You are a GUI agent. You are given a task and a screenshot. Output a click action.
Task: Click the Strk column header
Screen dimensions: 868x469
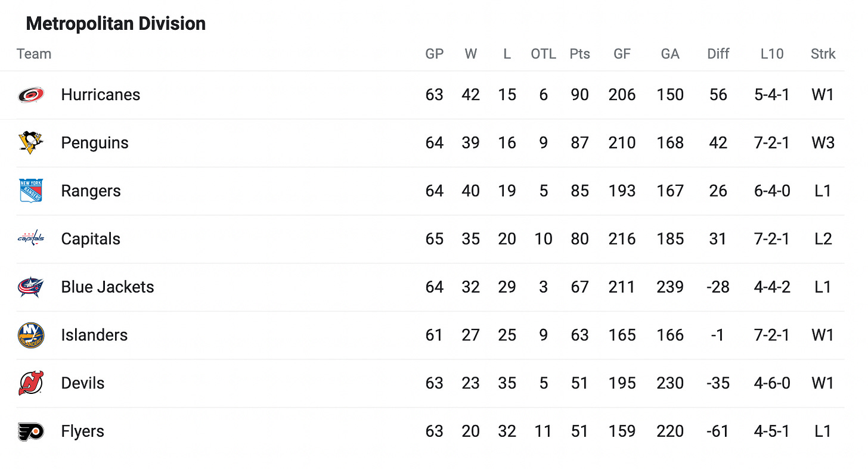pyautogui.click(x=823, y=54)
